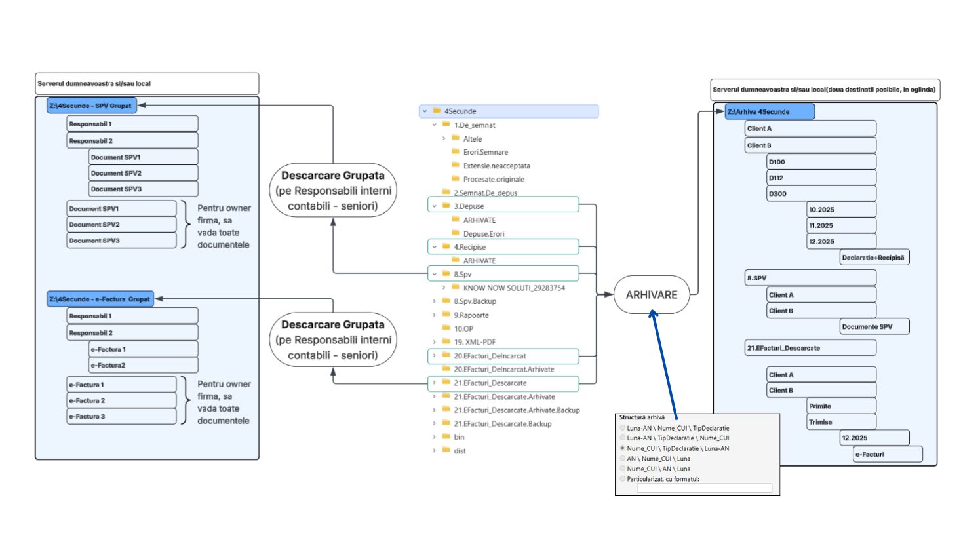Image resolution: width=980 pixels, height=540 pixels.
Task: Choose the AN \ Nume_CUI \ Luna radio option
Action: pyautogui.click(x=623, y=459)
